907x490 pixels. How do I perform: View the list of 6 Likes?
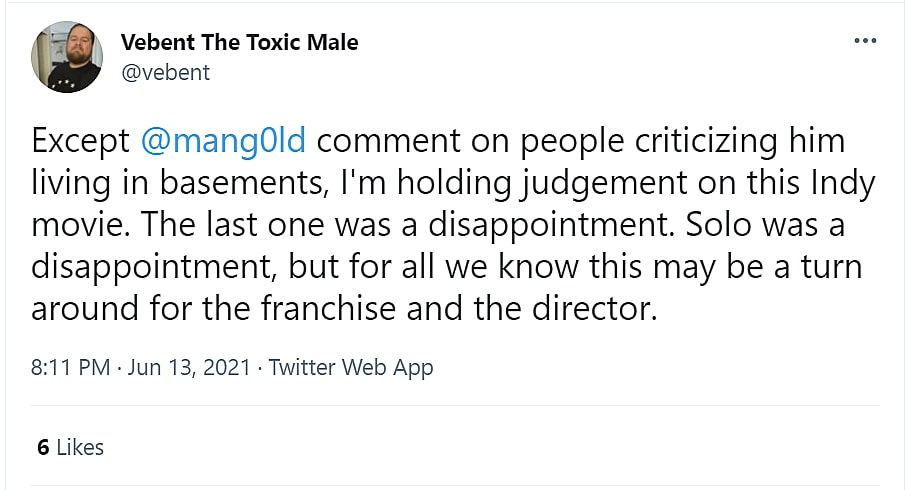(70, 447)
